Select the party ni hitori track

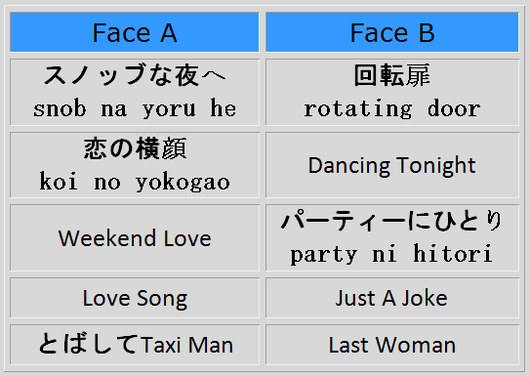pos(392,238)
